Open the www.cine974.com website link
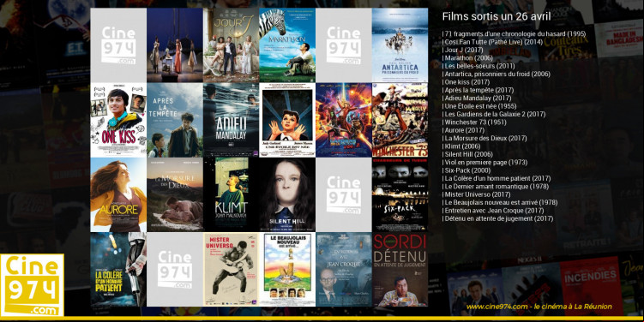The height and width of the screenshot is (322, 644). click(x=539, y=307)
